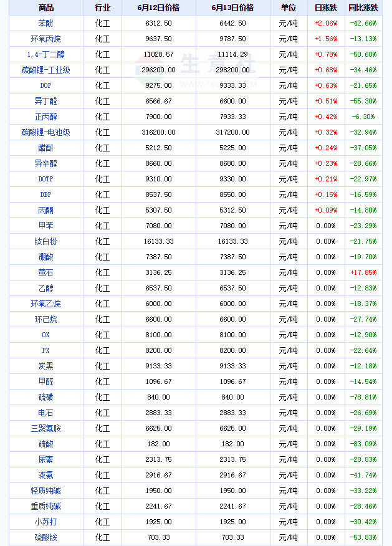Open the 甲苯 commodity link
Screen dimensions: 392x546
pos(45,226)
